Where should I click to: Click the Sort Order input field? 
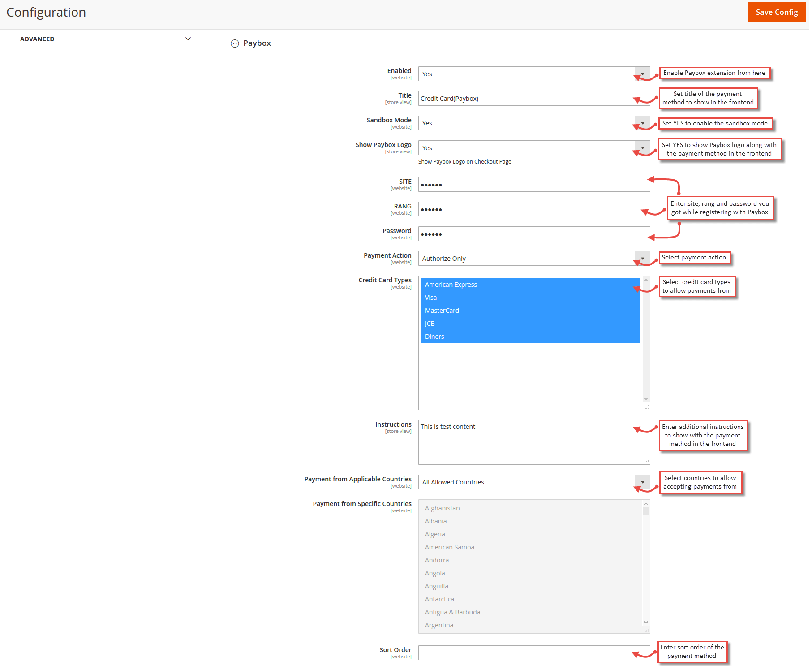(534, 653)
